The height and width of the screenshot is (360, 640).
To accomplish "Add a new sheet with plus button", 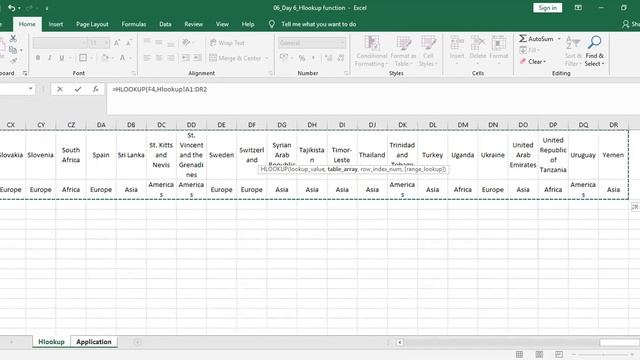I will click(x=138, y=342).
